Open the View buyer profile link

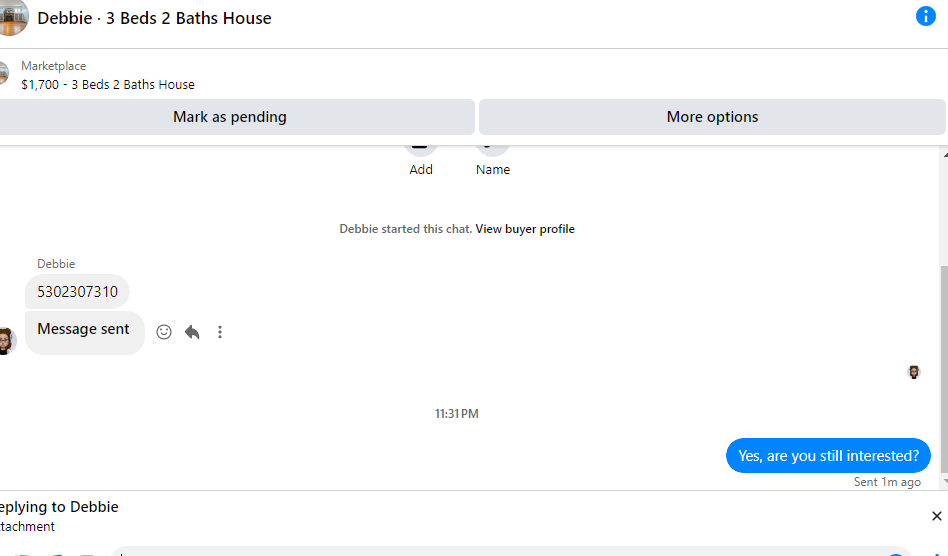pos(525,229)
